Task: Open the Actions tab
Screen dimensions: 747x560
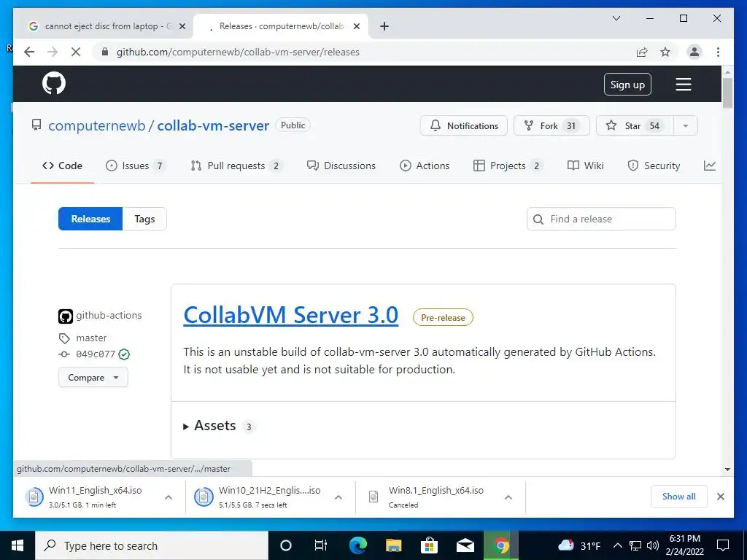Action: (425, 166)
